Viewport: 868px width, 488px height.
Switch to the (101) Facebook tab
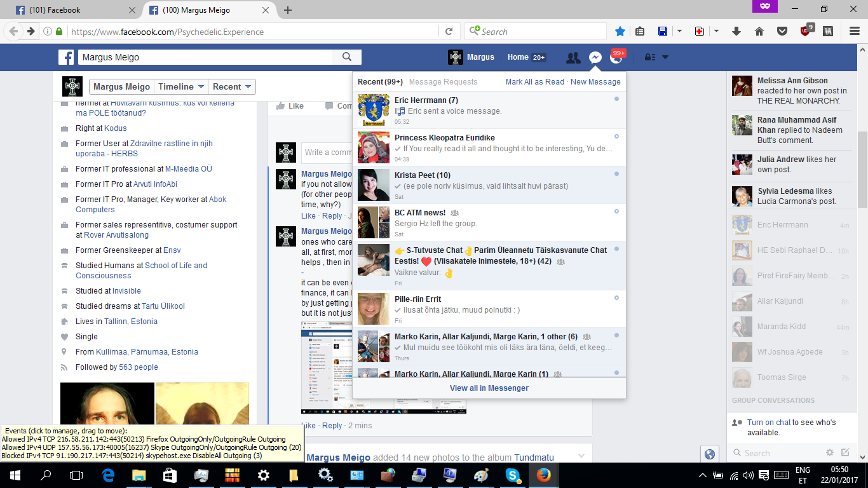(x=75, y=10)
